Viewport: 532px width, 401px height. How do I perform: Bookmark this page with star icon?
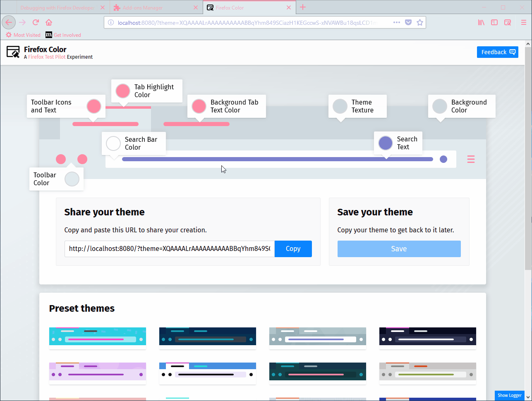coord(420,22)
